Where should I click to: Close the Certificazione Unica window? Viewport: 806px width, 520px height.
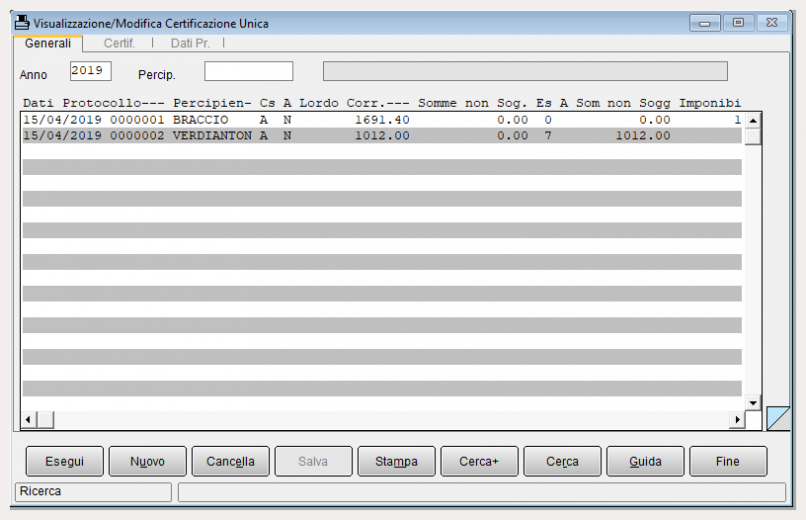click(x=772, y=23)
